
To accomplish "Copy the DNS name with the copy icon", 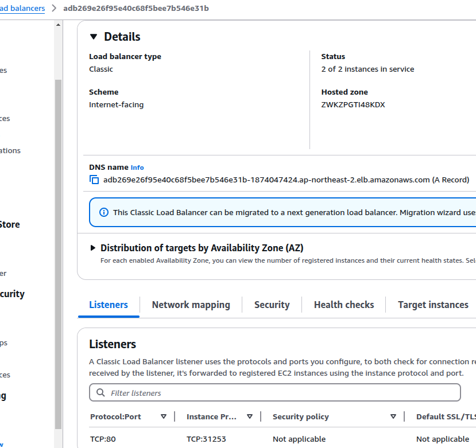I will [94, 180].
